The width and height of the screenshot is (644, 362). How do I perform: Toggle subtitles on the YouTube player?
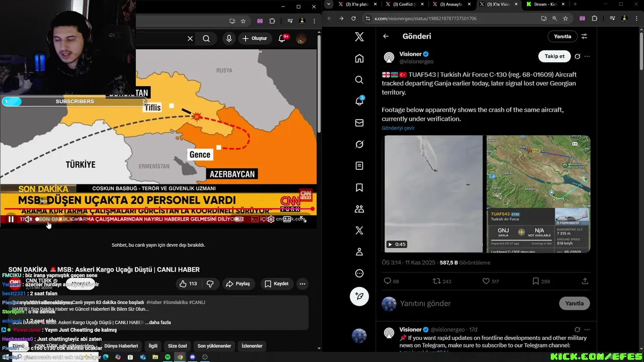coord(255,219)
